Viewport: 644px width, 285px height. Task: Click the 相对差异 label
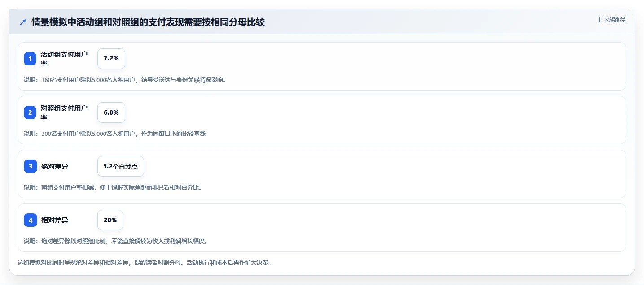pyautogui.click(x=54, y=220)
